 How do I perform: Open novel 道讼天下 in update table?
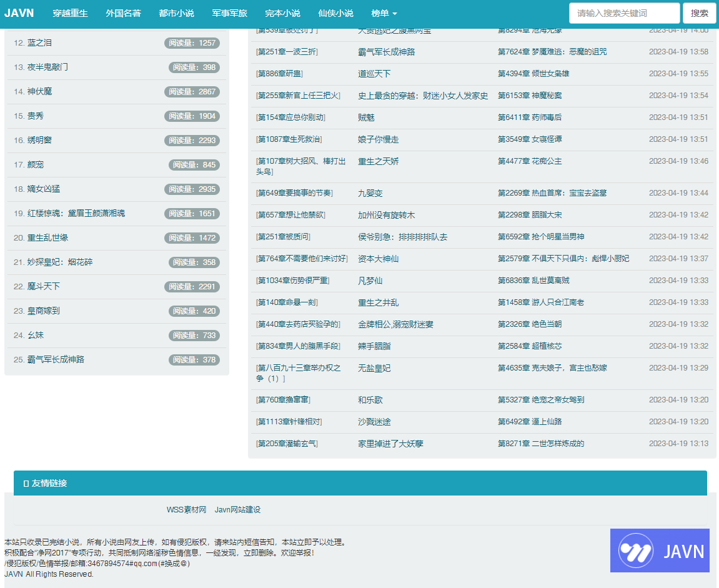point(374,74)
